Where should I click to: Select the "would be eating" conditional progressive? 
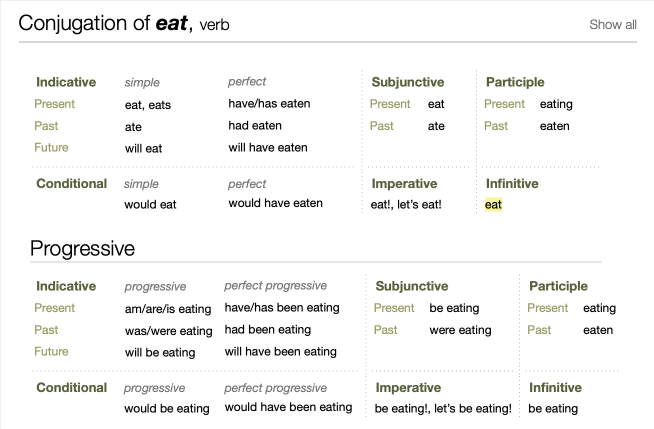(167, 409)
